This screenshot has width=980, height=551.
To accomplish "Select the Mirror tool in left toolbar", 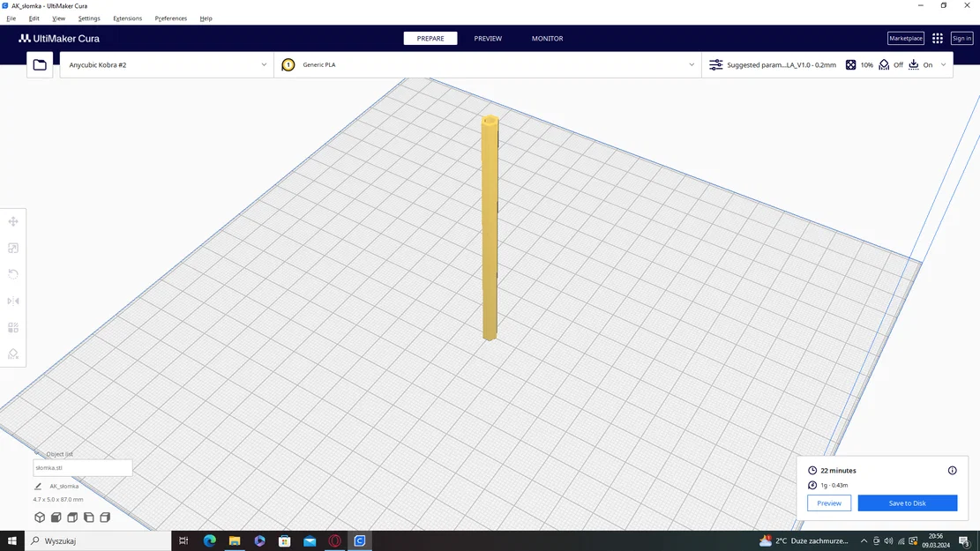I will pyautogui.click(x=13, y=302).
